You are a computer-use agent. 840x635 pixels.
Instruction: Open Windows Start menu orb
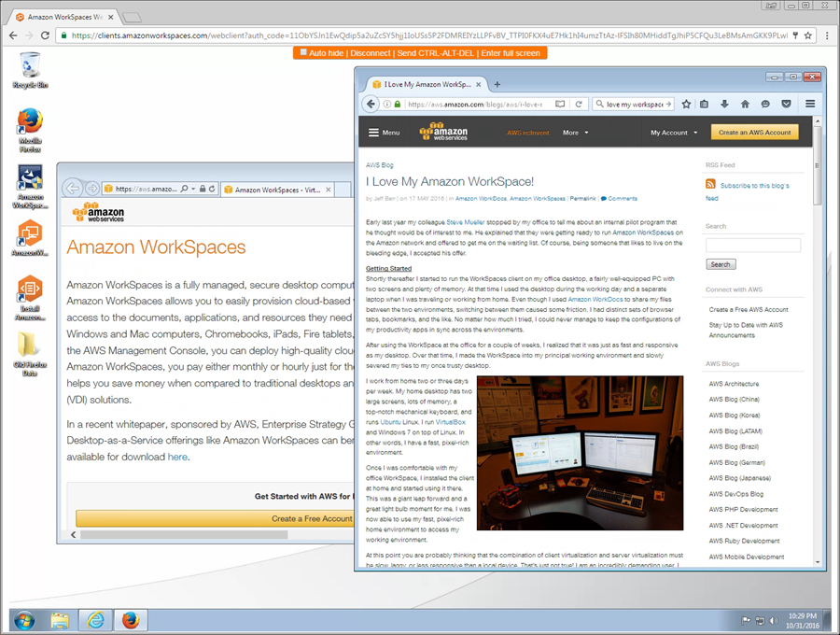[x=24, y=619]
